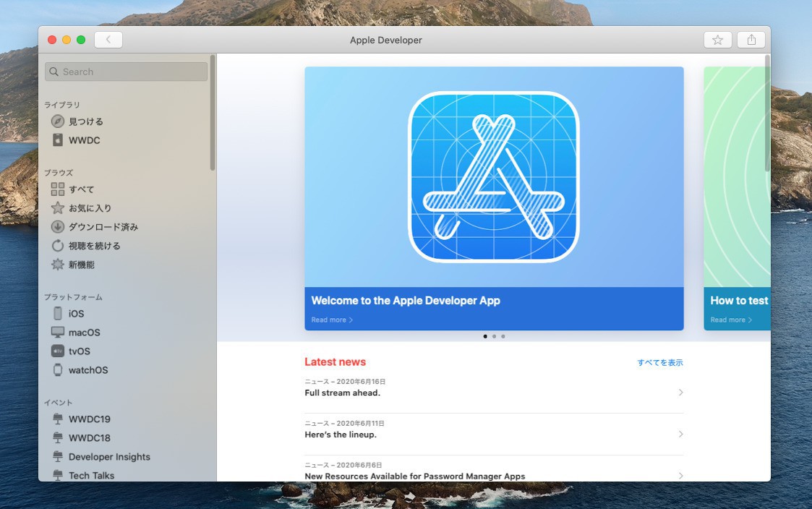812x509 pixels.
Task: Click the ニュース – 2020年6月11日 date line
Action: (x=344, y=423)
